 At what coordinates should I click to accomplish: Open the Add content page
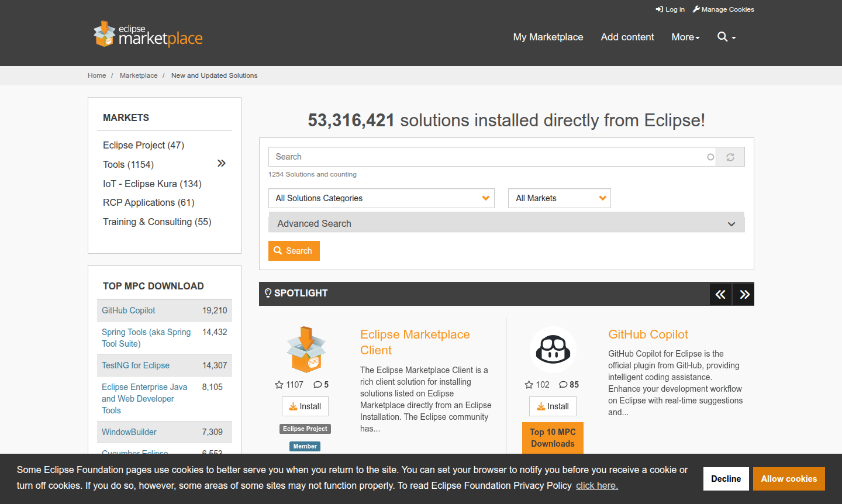tap(627, 37)
